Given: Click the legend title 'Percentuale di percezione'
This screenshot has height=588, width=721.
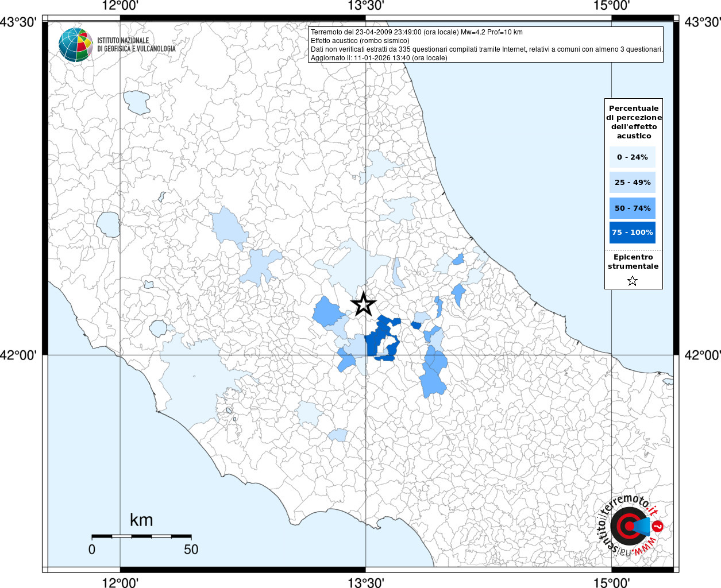Looking at the screenshot, I should [x=634, y=122].
